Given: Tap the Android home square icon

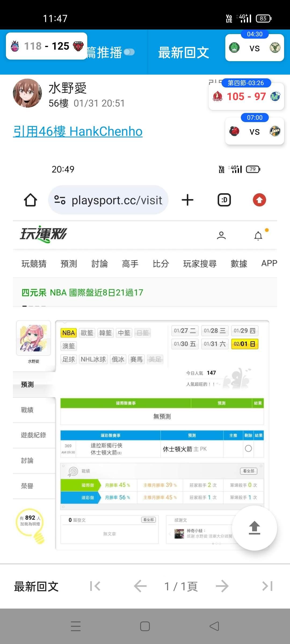Looking at the screenshot, I should [x=145, y=626].
